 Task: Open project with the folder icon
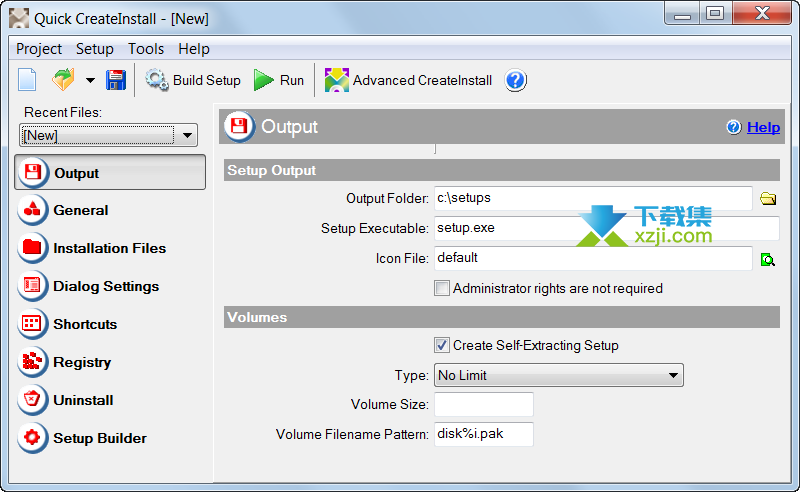pyautogui.click(x=63, y=80)
